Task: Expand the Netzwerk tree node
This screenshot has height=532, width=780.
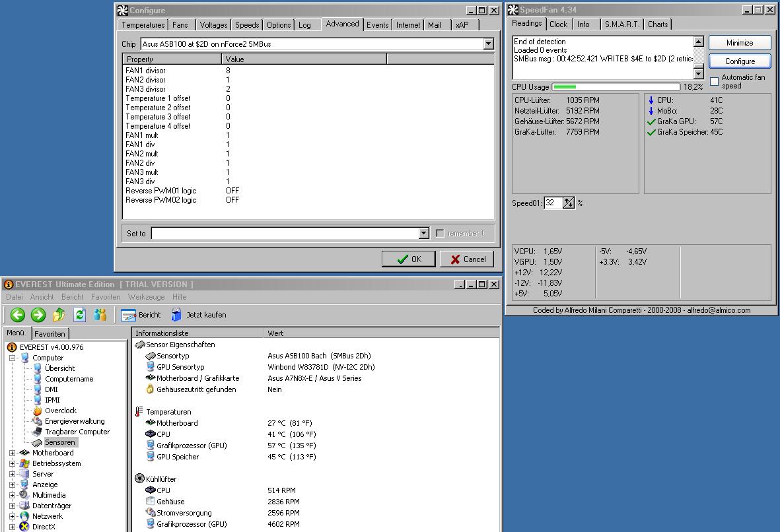Action: (x=13, y=516)
